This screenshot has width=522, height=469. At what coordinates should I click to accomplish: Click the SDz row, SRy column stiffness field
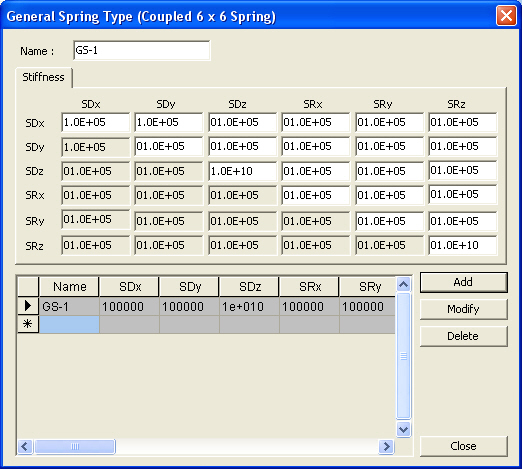(389, 171)
